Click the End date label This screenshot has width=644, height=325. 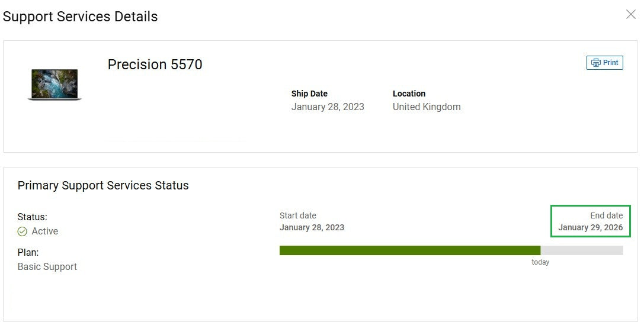606,215
